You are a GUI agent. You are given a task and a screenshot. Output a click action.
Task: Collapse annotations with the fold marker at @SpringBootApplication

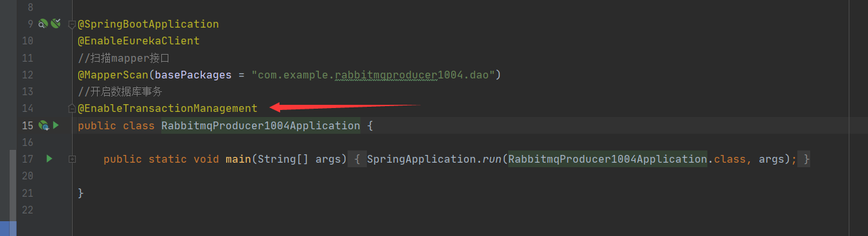[x=72, y=24]
